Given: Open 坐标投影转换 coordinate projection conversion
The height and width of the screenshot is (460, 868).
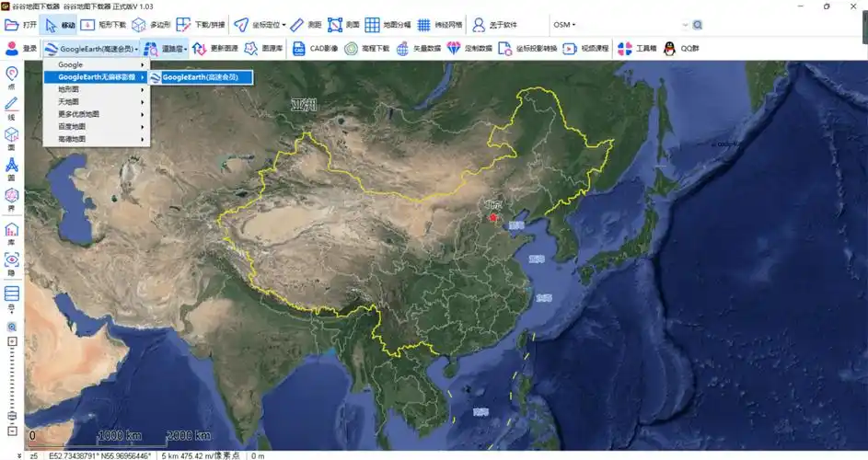Looking at the screenshot, I should pyautogui.click(x=527, y=49).
